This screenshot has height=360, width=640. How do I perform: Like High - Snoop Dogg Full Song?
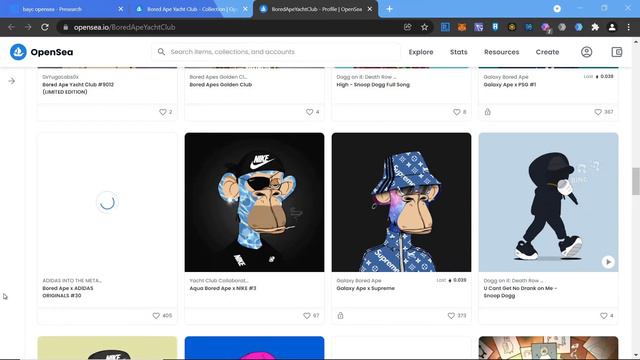[457, 112]
